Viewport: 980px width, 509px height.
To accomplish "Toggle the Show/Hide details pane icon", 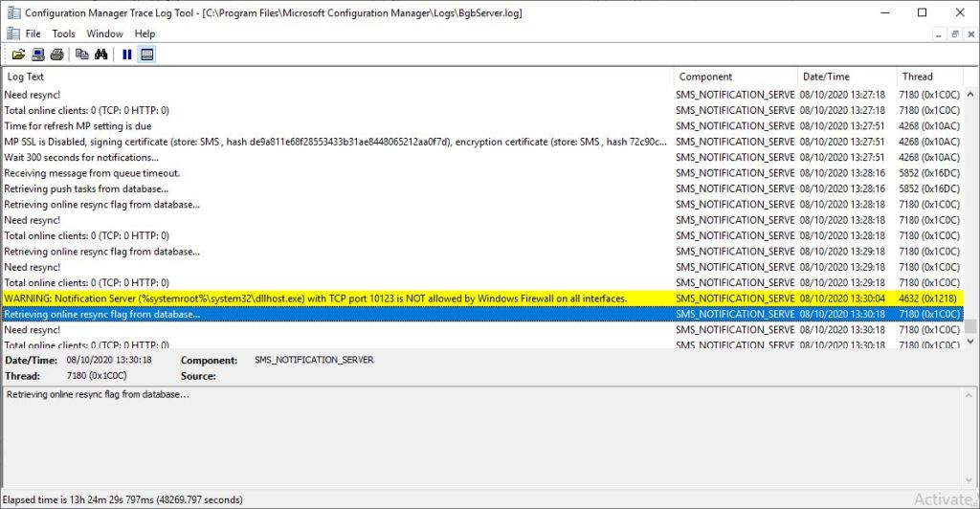I will (146, 55).
